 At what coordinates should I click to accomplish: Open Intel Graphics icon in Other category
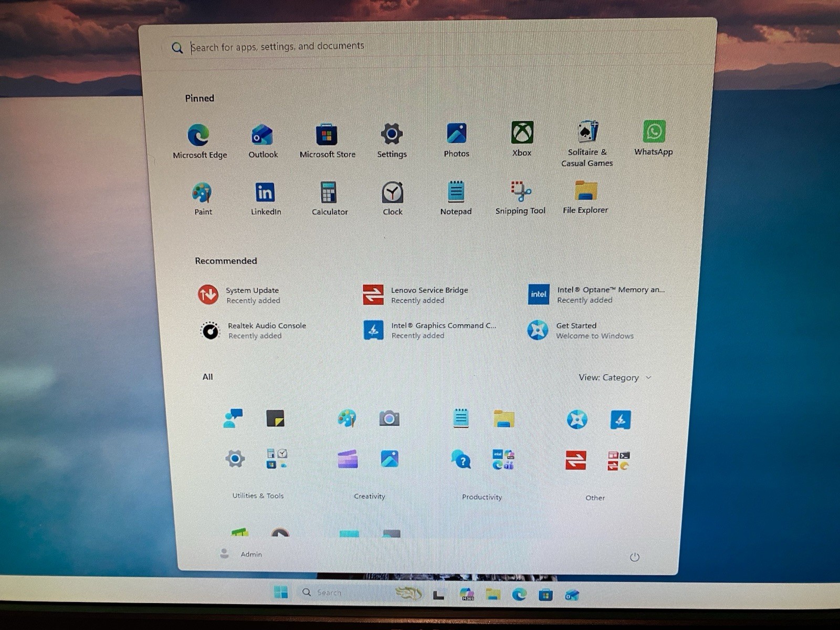pos(620,420)
